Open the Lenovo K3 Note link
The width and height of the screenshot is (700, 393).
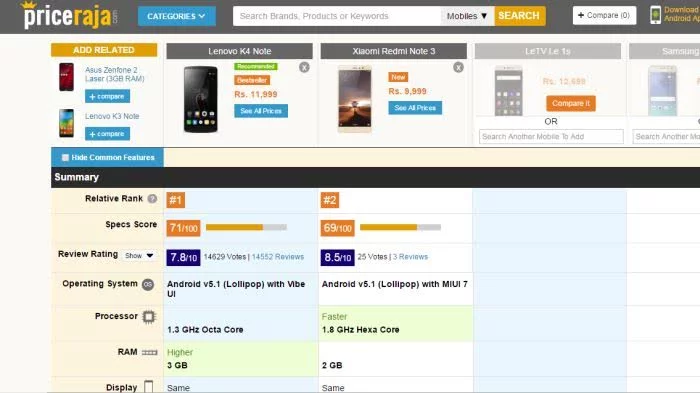pyautogui.click(x=112, y=116)
